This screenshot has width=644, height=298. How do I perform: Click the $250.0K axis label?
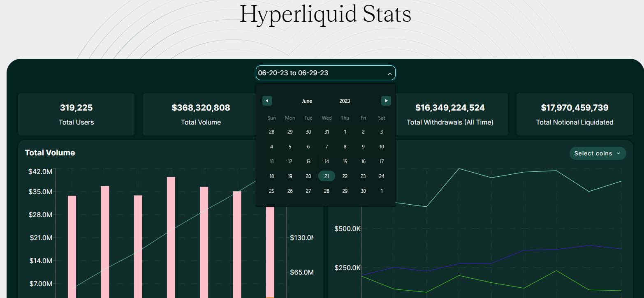(347, 268)
